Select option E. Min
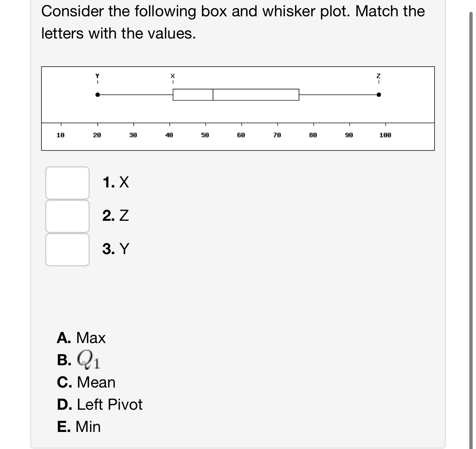This screenshot has height=449, width=476. [79, 427]
